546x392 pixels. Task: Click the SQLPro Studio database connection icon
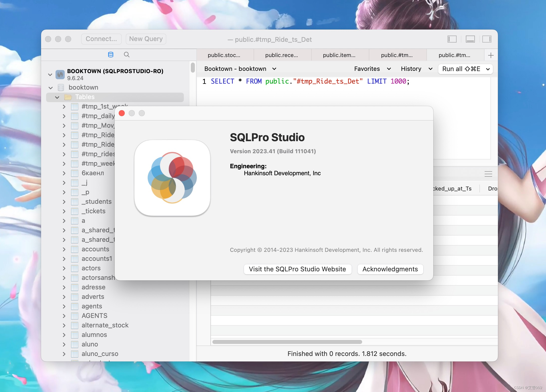click(111, 54)
